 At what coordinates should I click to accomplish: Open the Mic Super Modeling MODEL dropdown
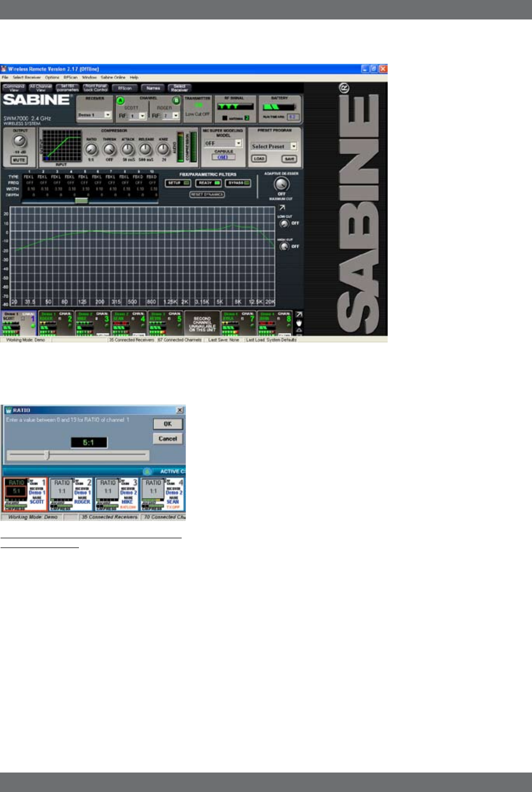[223, 143]
